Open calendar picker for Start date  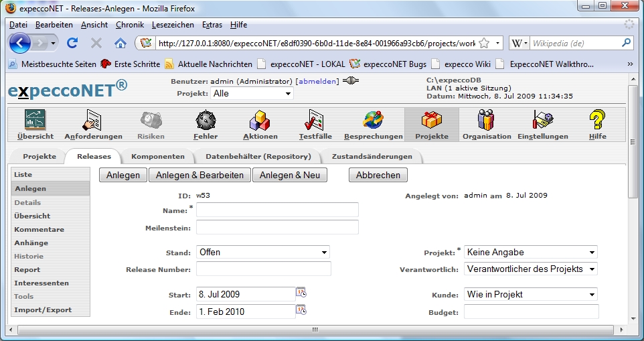(x=301, y=293)
